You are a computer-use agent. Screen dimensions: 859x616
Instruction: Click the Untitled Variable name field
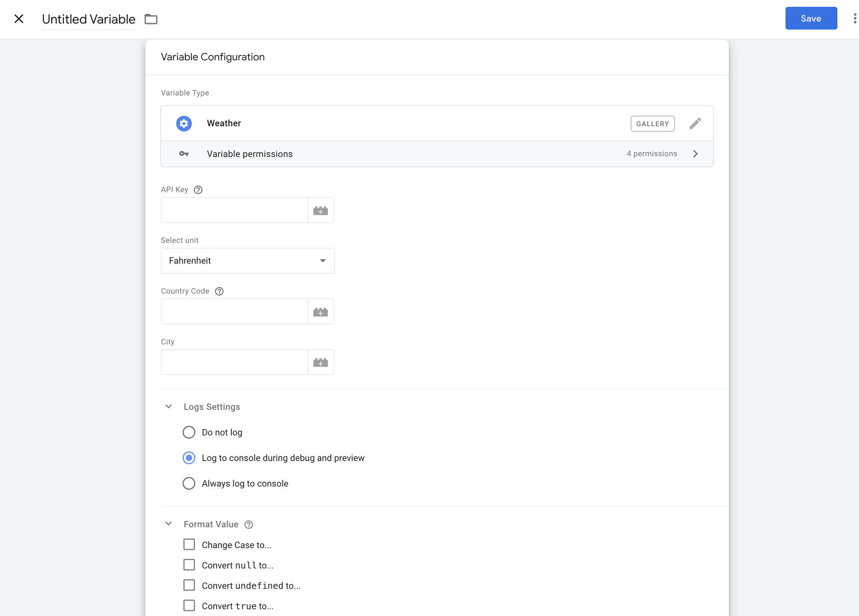(x=89, y=19)
